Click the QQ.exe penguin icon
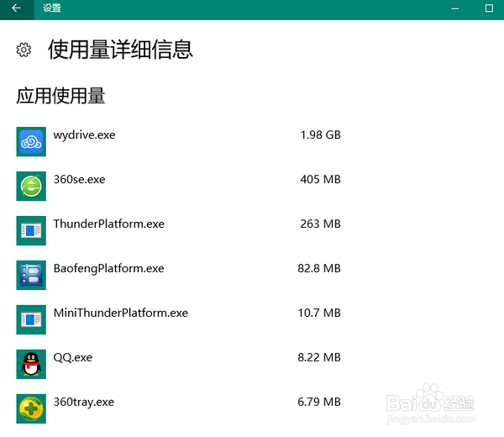 (31, 364)
